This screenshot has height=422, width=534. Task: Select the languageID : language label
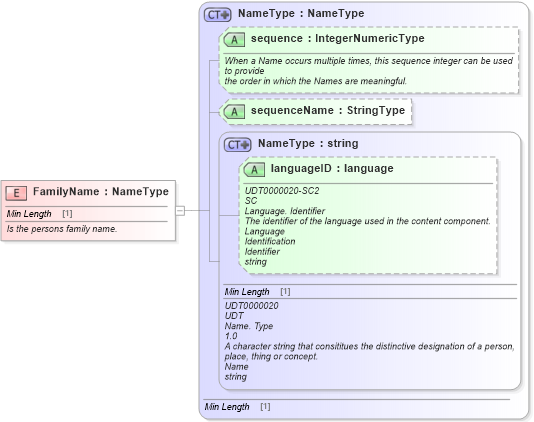[x=332, y=168]
